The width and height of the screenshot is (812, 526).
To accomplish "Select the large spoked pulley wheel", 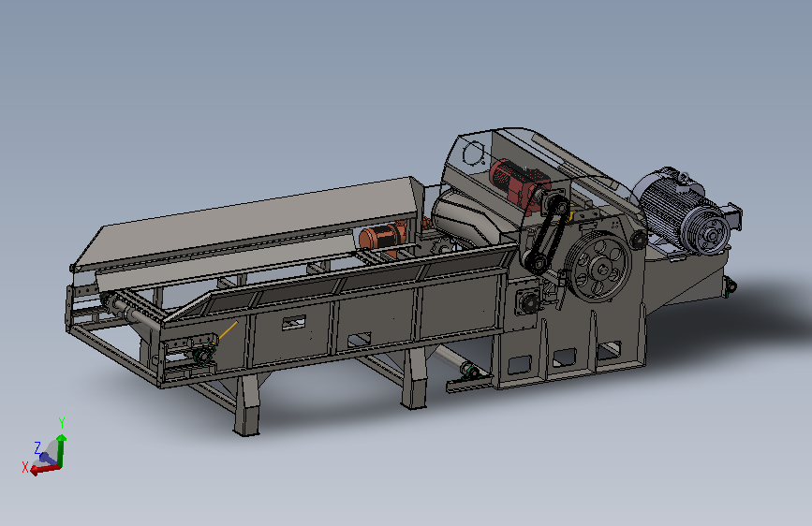I will coord(600,267).
